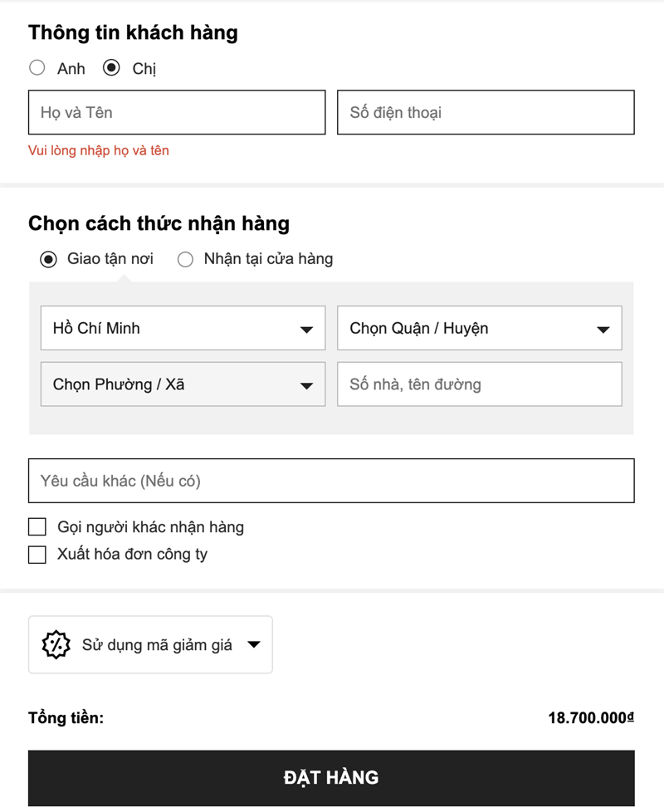This screenshot has height=812, width=664.
Task: Open the Chọn Phường / Xã dropdown
Action: click(x=183, y=384)
